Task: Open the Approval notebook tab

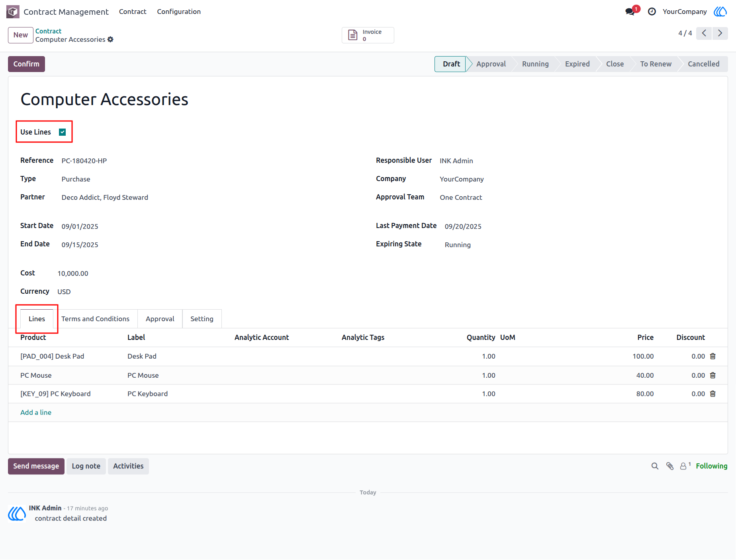Action: [x=160, y=319]
